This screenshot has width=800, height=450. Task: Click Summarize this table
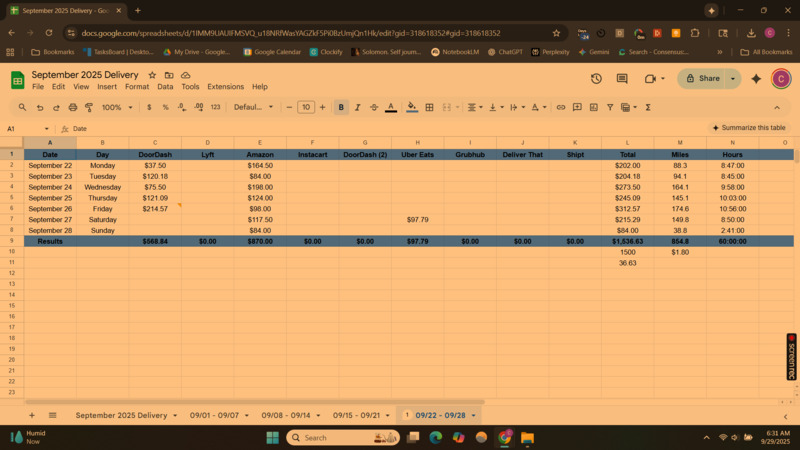coord(750,128)
